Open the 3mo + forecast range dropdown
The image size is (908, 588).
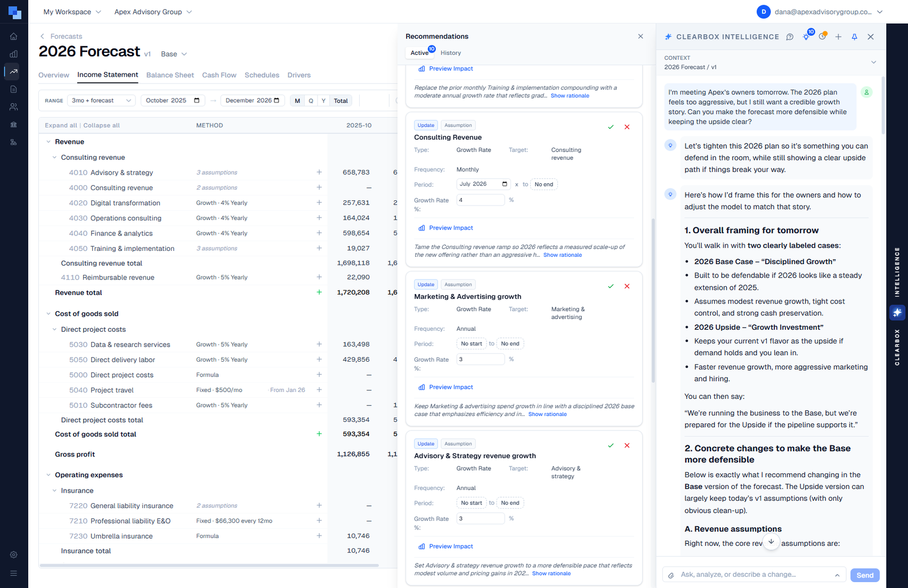[x=101, y=100]
